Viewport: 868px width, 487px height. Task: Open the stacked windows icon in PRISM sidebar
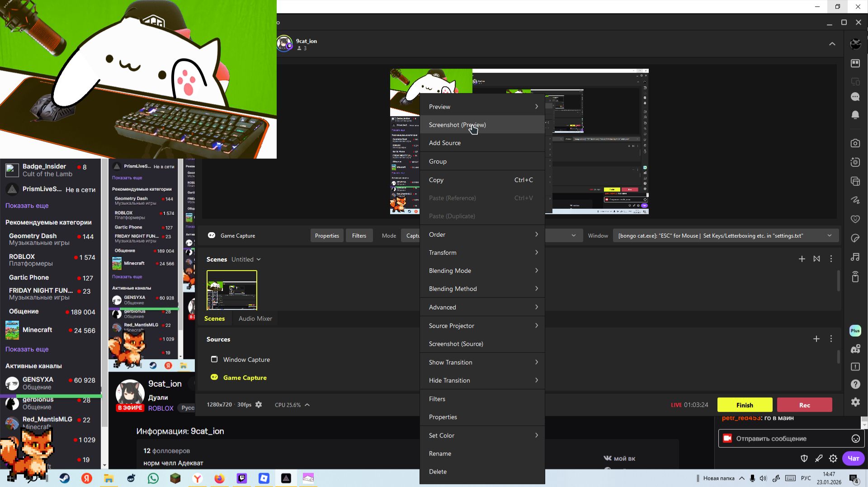click(x=855, y=181)
